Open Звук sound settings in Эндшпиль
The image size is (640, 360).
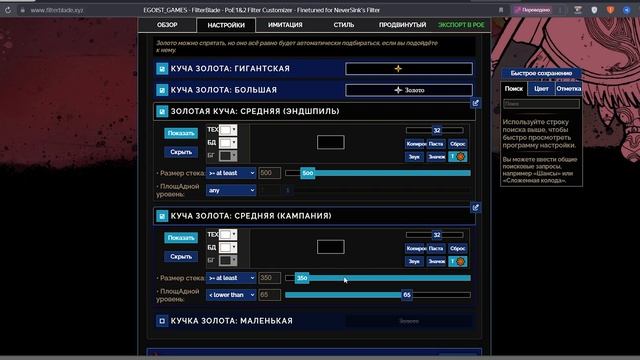pos(414,156)
